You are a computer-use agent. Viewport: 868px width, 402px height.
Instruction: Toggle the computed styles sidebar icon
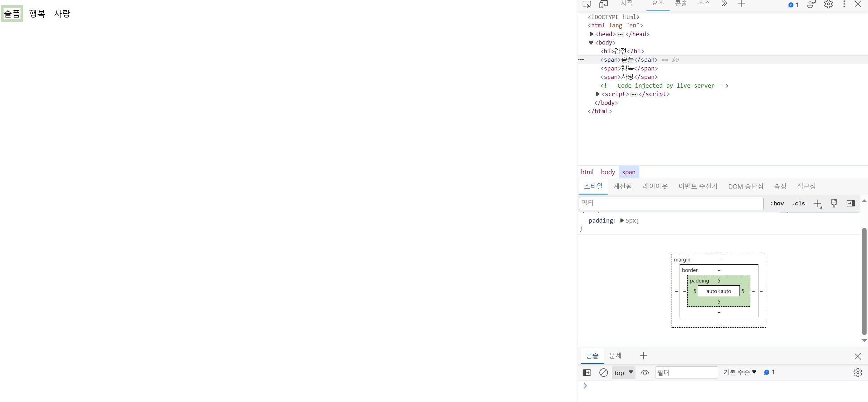(851, 203)
